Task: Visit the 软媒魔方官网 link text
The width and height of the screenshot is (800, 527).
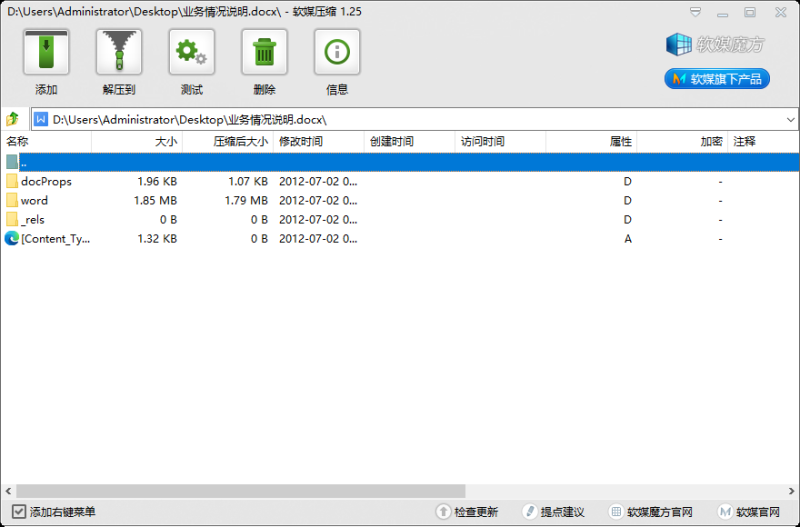Action: pos(660,512)
